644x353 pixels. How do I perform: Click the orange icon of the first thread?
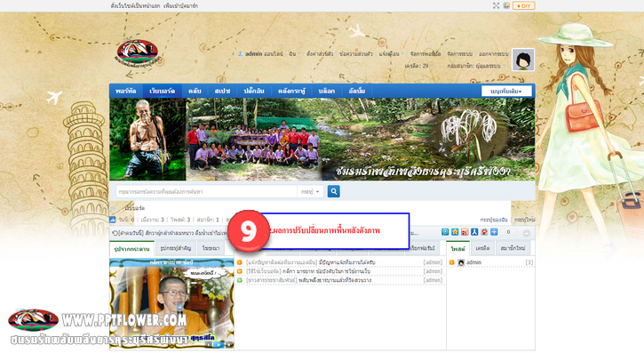240,262
